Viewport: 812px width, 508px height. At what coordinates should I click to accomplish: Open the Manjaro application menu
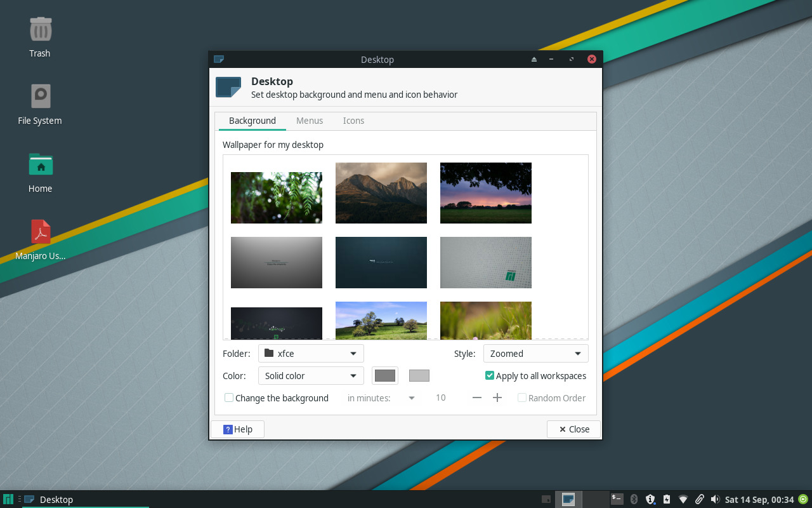click(7, 499)
